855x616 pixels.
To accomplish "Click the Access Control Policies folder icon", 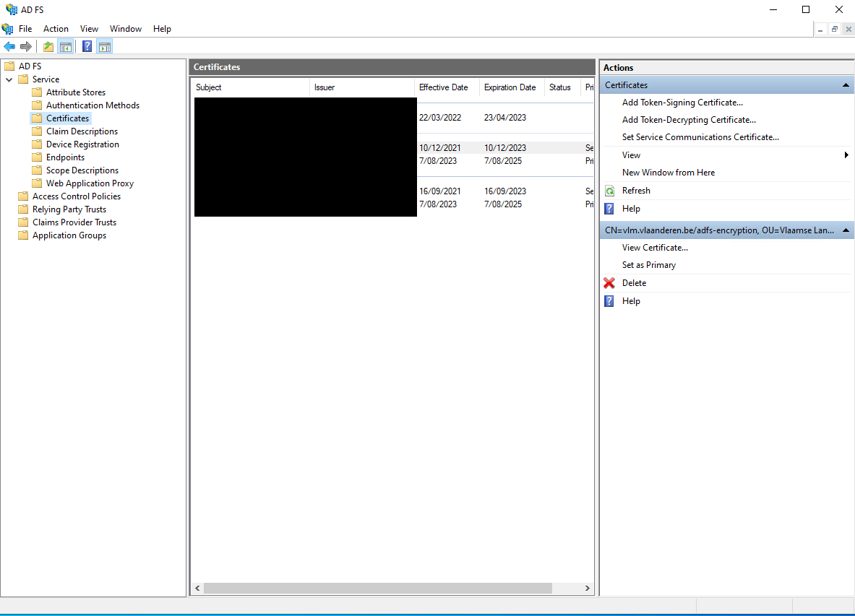I will [23, 196].
